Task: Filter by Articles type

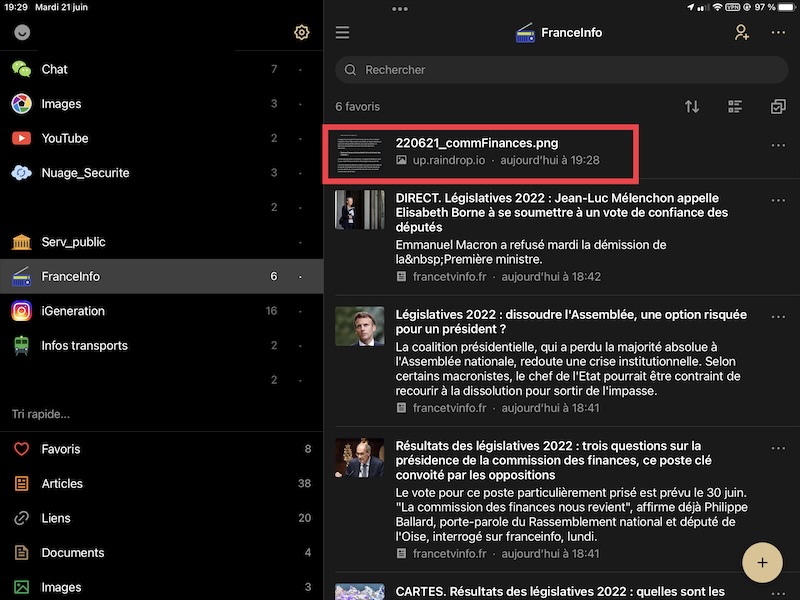Action: coord(161,483)
